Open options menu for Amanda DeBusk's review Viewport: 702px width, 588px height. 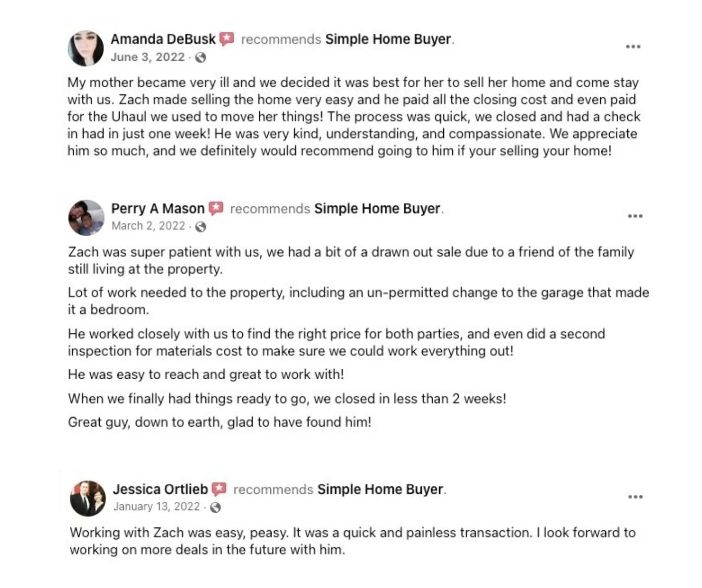(x=633, y=47)
